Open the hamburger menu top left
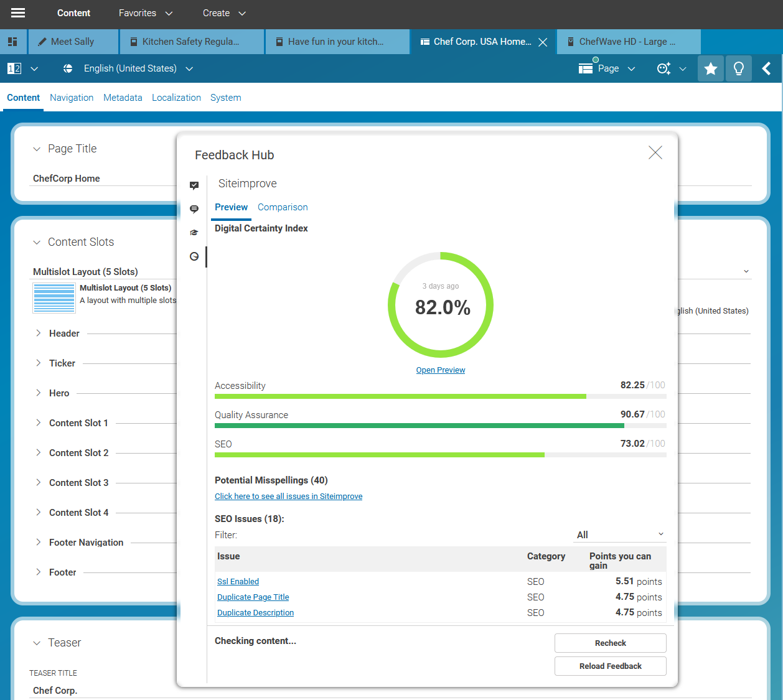The height and width of the screenshot is (700, 783). [17, 14]
